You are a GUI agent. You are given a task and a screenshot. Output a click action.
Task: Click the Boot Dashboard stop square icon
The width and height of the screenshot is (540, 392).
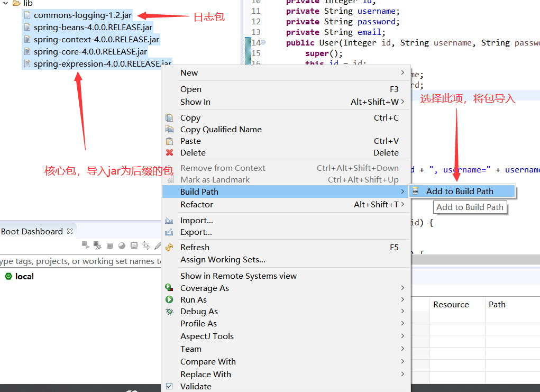click(110, 245)
